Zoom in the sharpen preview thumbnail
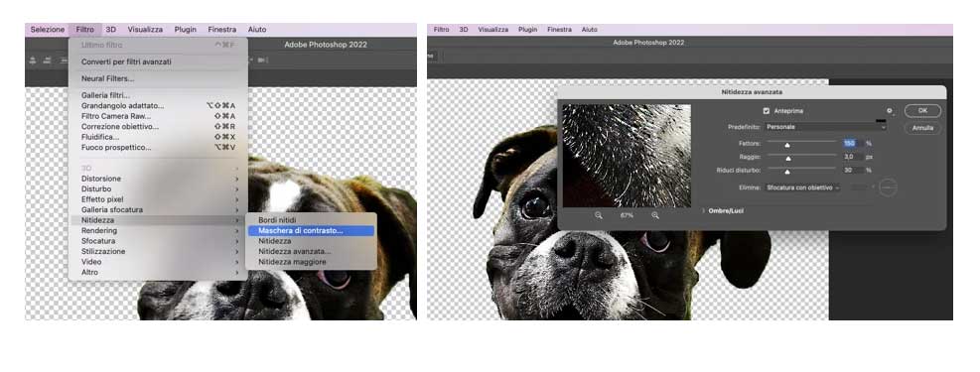Image resolution: width=980 pixels, height=372 pixels. (655, 214)
